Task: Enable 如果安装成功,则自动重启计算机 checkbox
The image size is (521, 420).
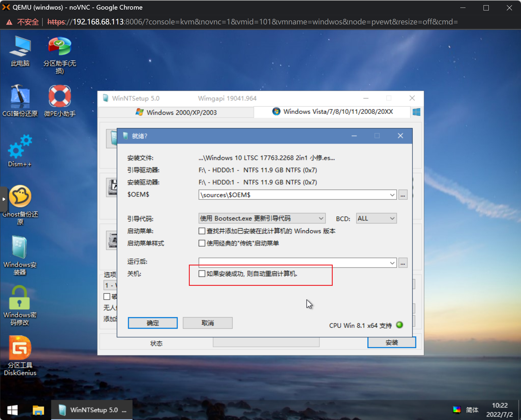Action: [202, 274]
